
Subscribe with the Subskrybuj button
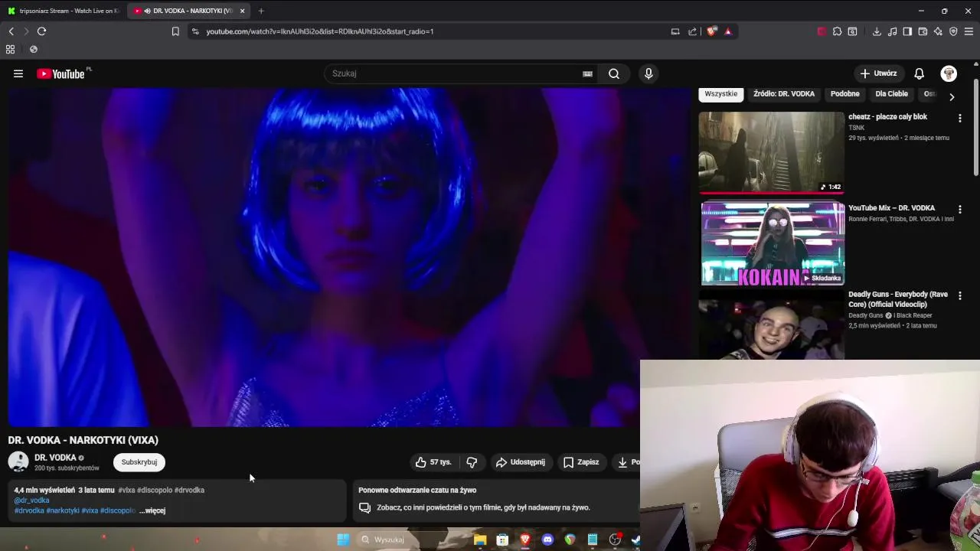click(x=139, y=462)
